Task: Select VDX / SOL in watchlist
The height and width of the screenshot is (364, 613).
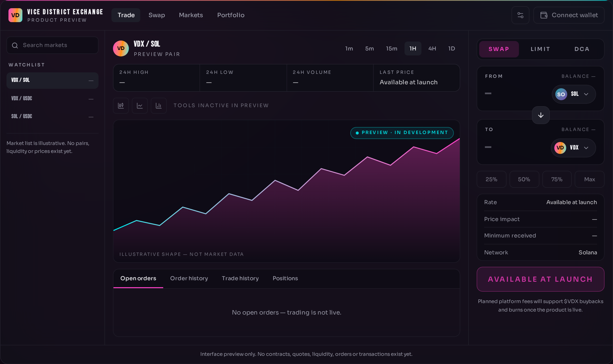Action: click(52, 81)
